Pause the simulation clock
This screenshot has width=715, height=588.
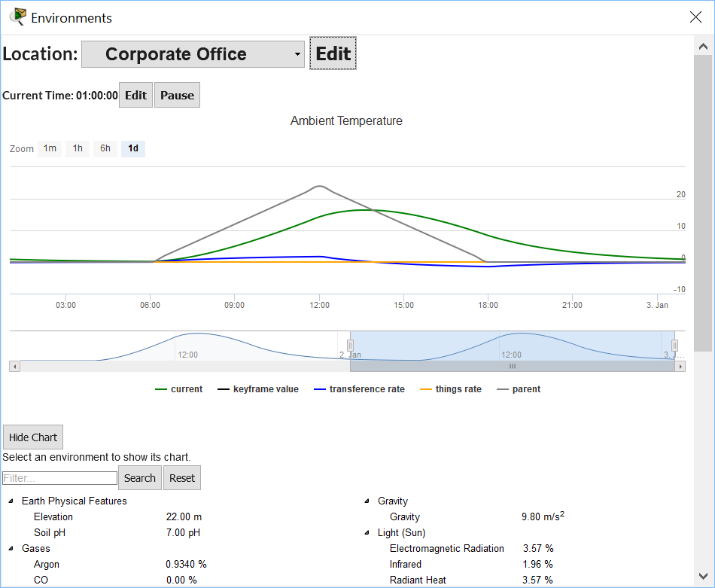tap(177, 96)
